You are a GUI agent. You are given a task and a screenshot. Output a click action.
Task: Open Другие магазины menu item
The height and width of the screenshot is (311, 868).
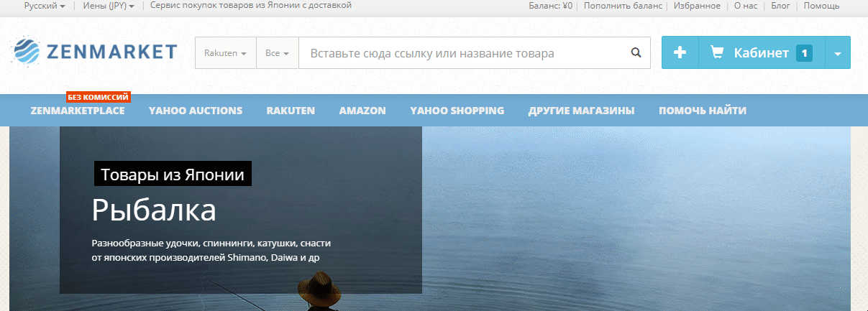pyautogui.click(x=581, y=111)
